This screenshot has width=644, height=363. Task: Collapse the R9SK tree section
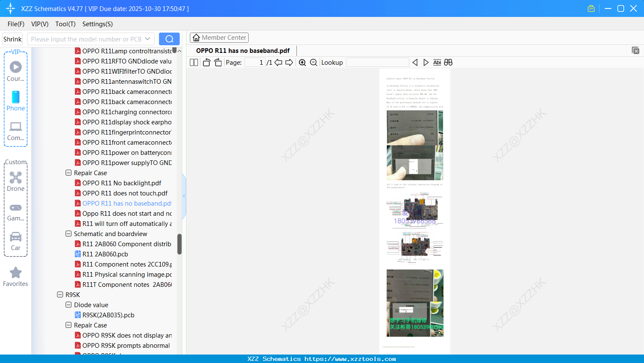60,294
